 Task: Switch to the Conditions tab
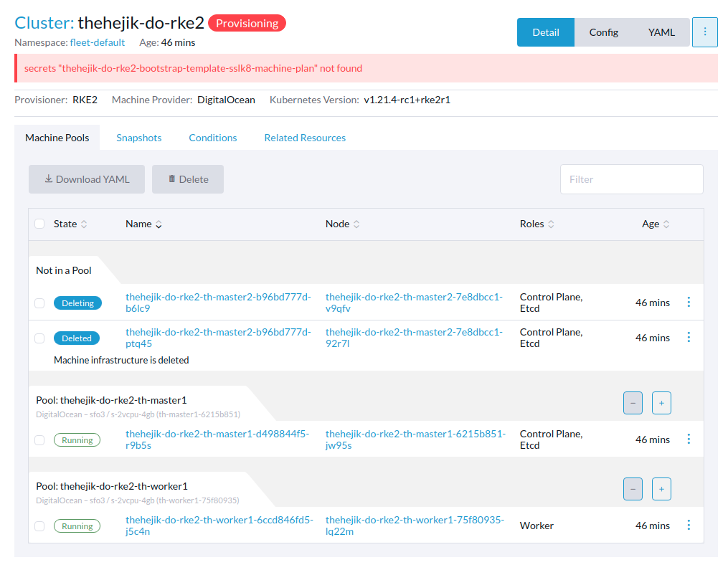212,138
